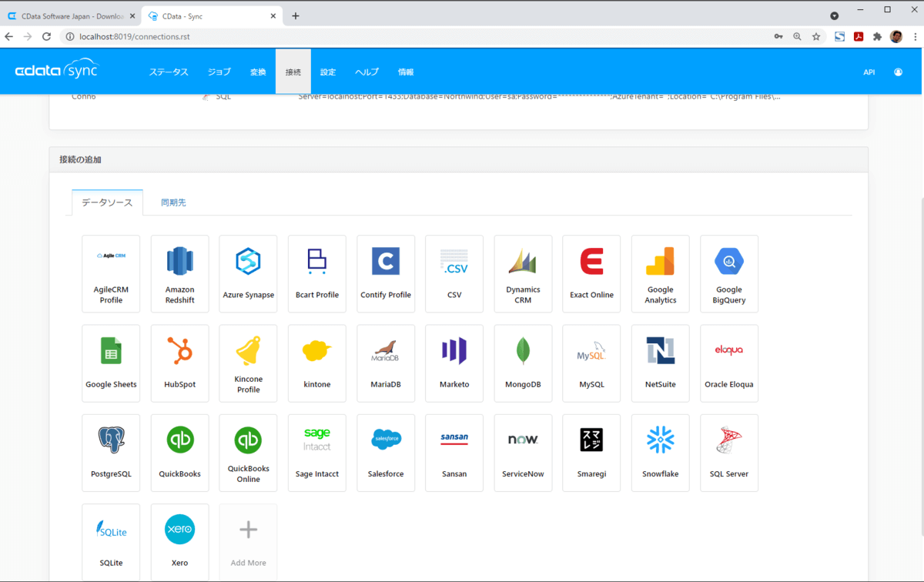
Task: Open the Chrome three-dot menu
Action: [x=915, y=36]
